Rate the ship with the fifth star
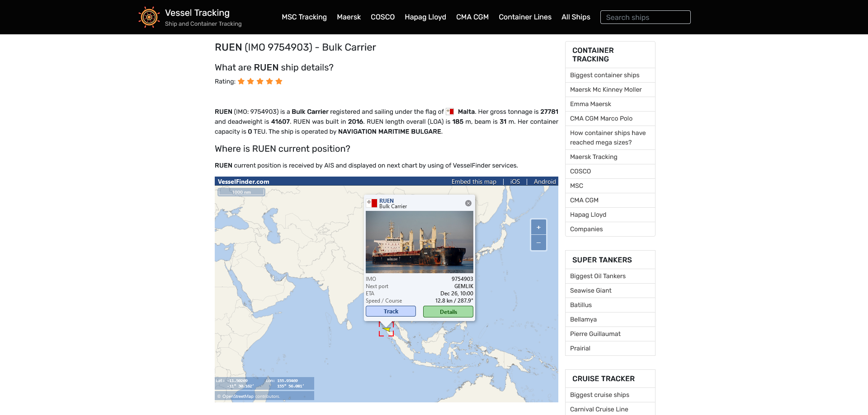This screenshot has width=868, height=415. [279, 81]
